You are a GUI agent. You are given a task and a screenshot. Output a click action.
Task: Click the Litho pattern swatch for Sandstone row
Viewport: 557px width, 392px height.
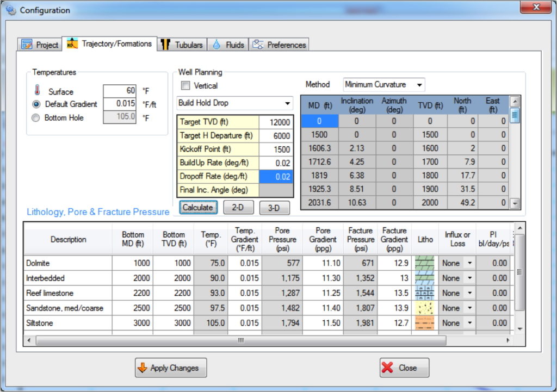pyautogui.click(x=425, y=308)
